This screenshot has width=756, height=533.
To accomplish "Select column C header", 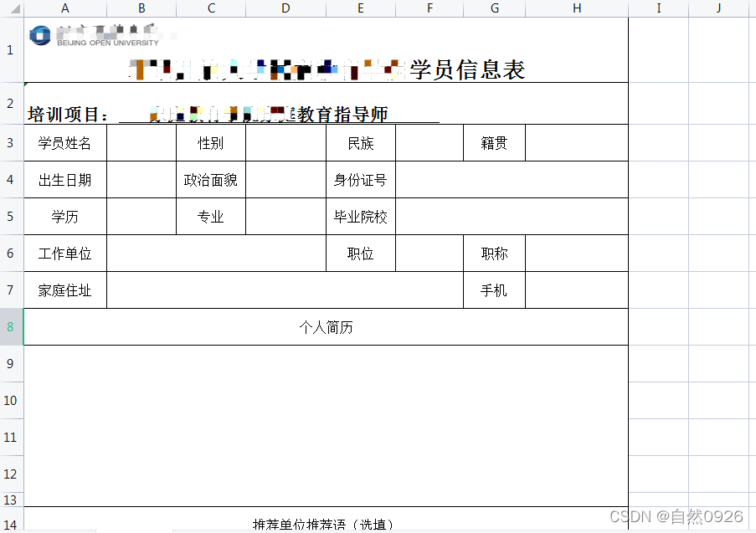I will 211,8.
